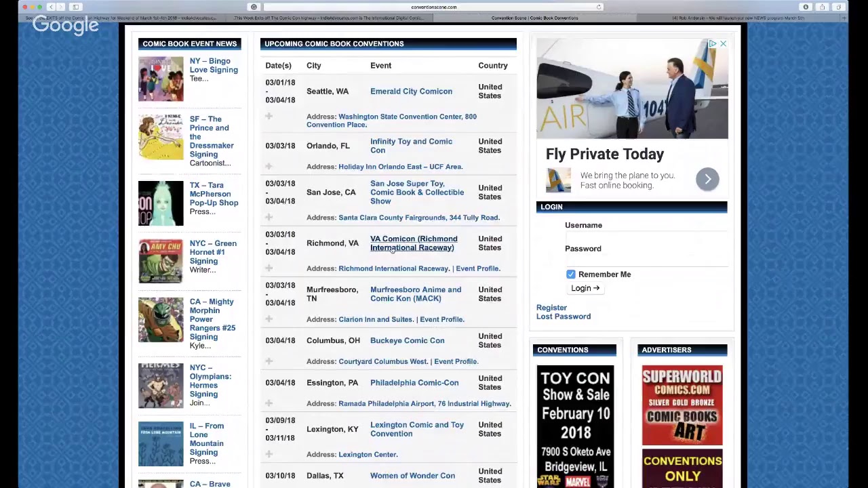Open the Philadelphia Comic-Con event
The image size is (868, 488).
[x=414, y=383]
